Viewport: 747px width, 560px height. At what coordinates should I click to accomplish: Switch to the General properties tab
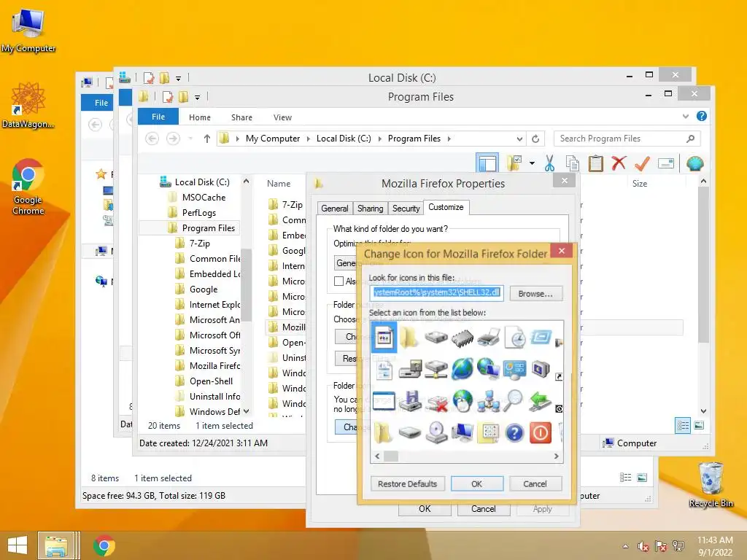[334, 208]
